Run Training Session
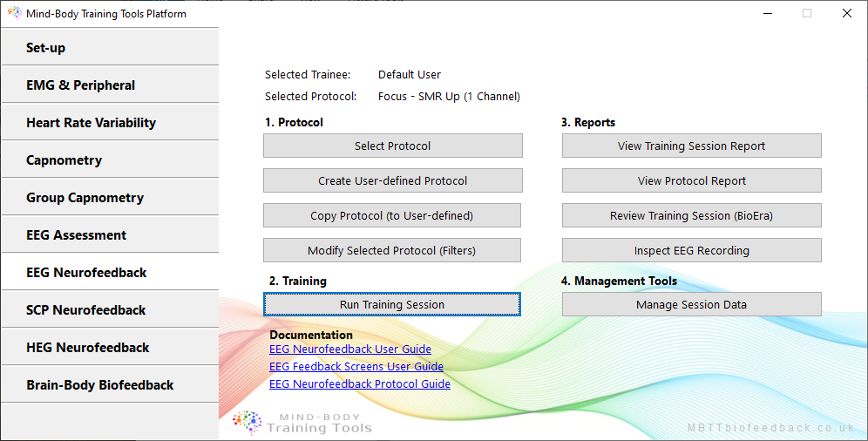The width and height of the screenshot is (868, 441). 392,304
